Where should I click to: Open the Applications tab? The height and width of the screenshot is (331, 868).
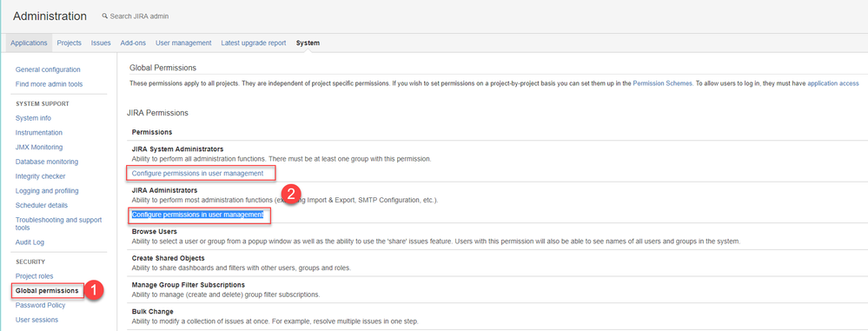29,43
